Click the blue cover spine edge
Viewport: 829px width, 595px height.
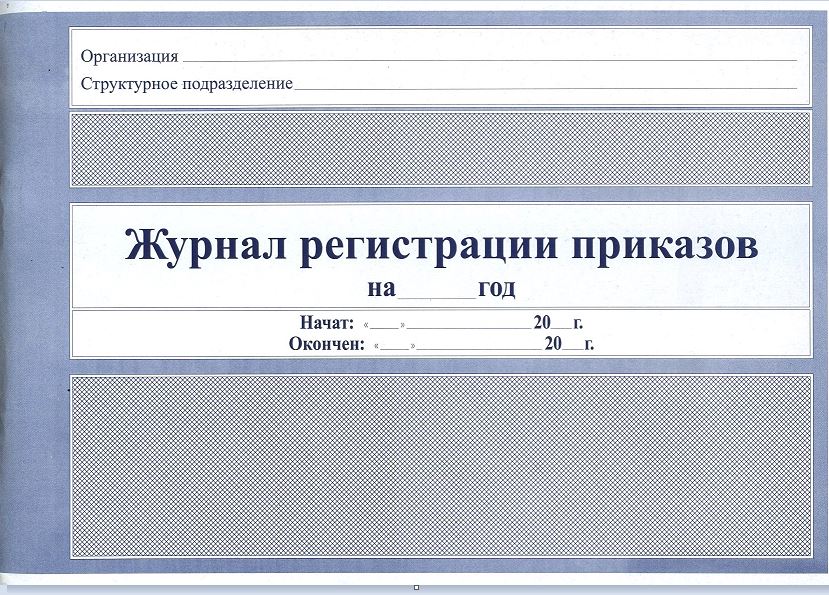point(12,300)
